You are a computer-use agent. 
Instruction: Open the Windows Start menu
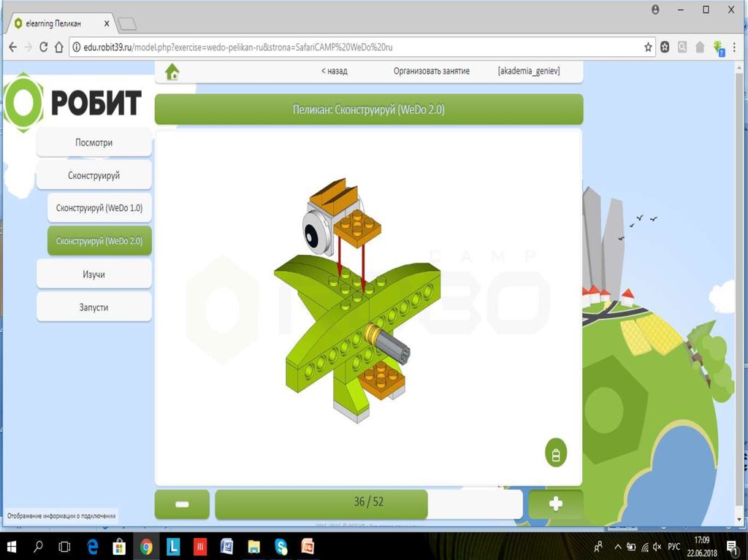click(x=12, y=547)
